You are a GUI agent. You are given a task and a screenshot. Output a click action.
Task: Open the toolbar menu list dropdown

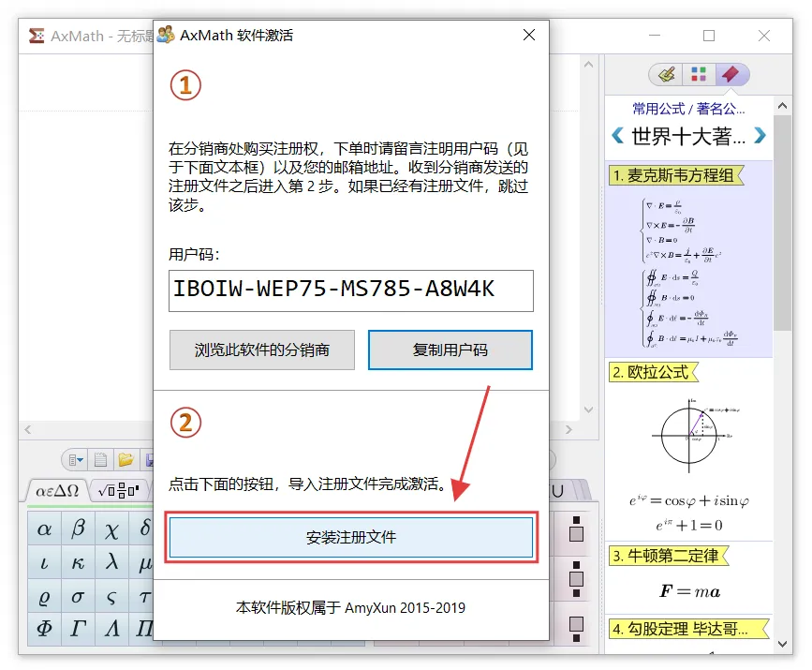[76, 459]
